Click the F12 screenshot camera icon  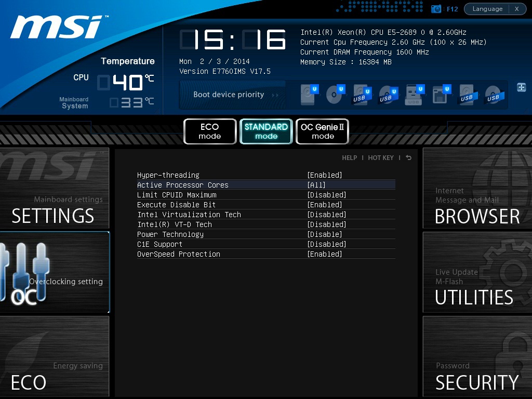436,9
